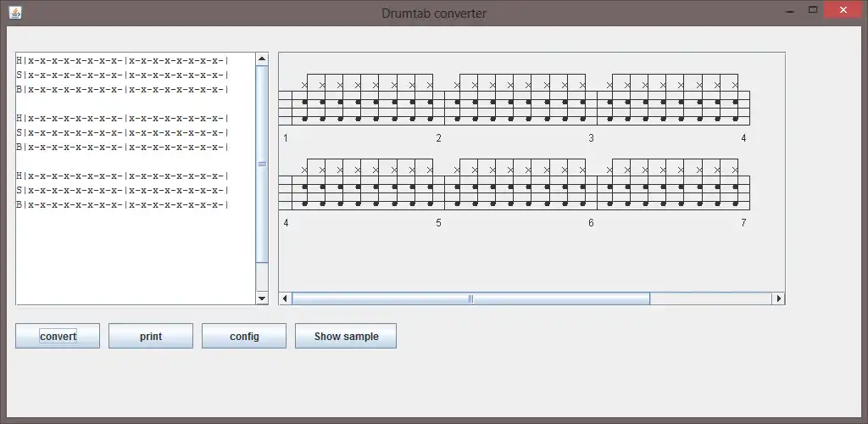Image resolution: width=868 pixels, height=424 pixels.
Task: Click the last bass 'B' tab line
Action: click(x=122, y=204)
